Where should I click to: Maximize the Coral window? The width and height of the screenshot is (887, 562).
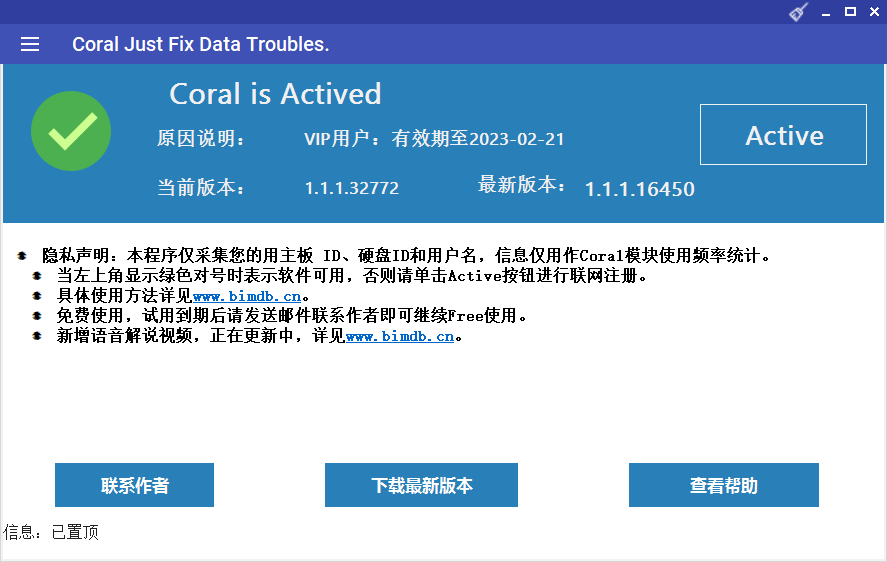(850, 12)
